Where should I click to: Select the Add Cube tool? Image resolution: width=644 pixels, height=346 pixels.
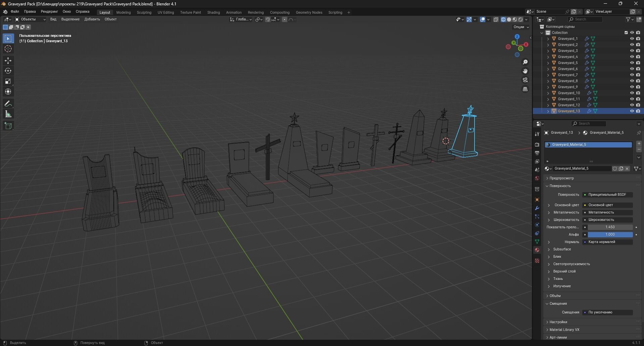tap(8, 126)
